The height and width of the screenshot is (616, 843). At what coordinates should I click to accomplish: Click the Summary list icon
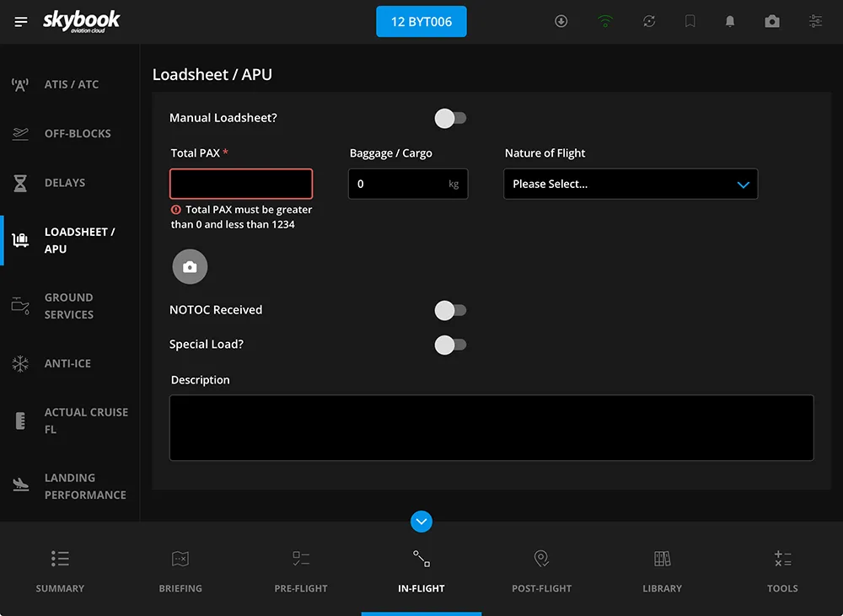pos(60,559)
